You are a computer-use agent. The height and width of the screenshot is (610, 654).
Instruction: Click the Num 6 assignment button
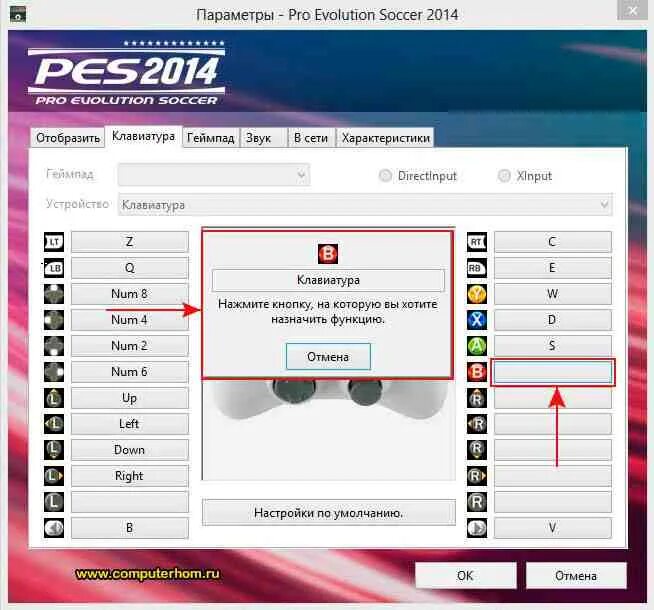pos(130,372)
